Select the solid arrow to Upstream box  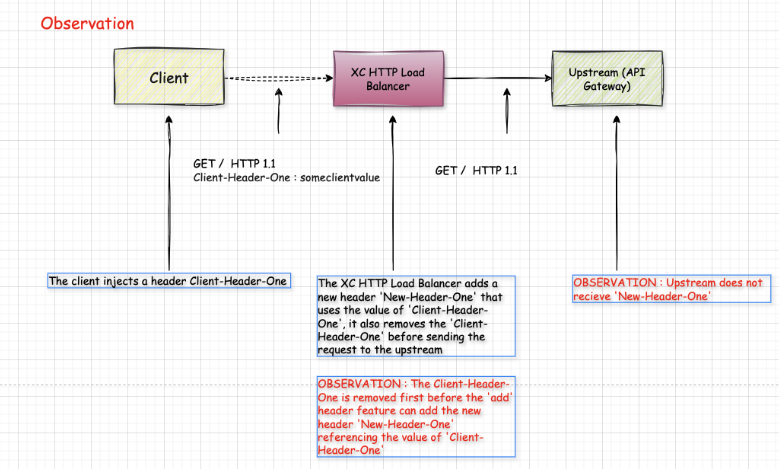pyautogui.click(x=498, y=78)
